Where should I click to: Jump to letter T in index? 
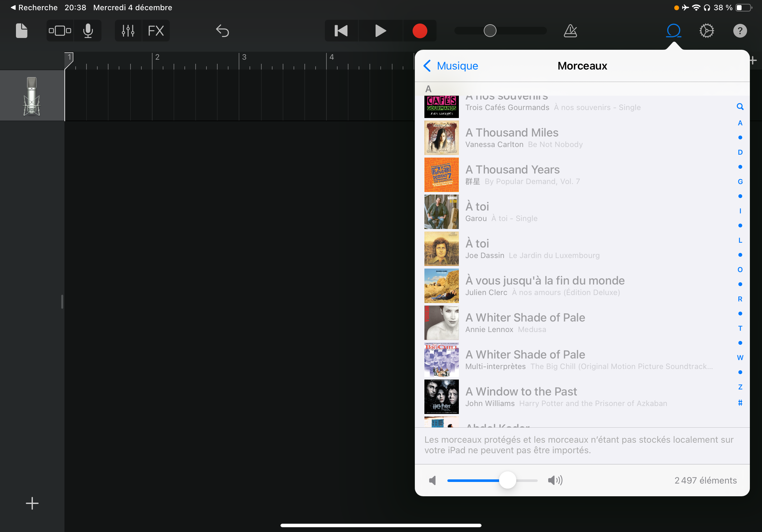740,329
